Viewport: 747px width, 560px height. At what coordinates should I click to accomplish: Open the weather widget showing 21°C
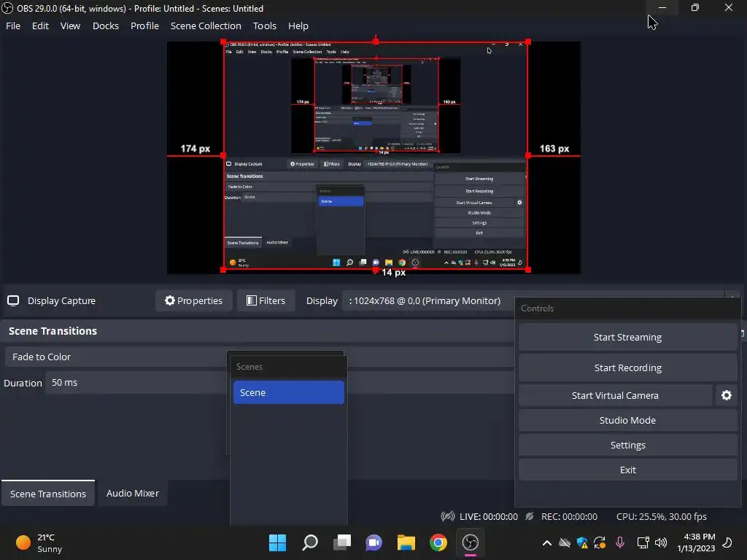39,542
